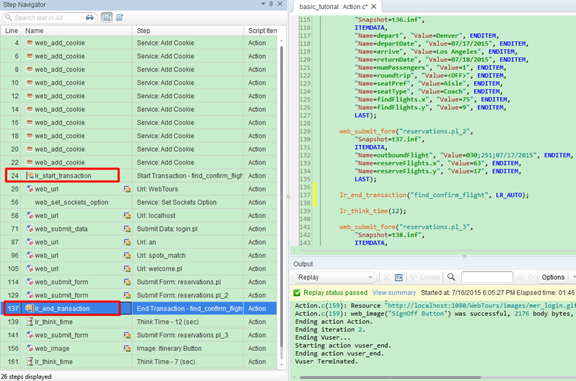Image resolution: width=576 pixels, height=381 pixels.
Task: Click the 'Vuser Terminated.' log line
Action: 326,362
